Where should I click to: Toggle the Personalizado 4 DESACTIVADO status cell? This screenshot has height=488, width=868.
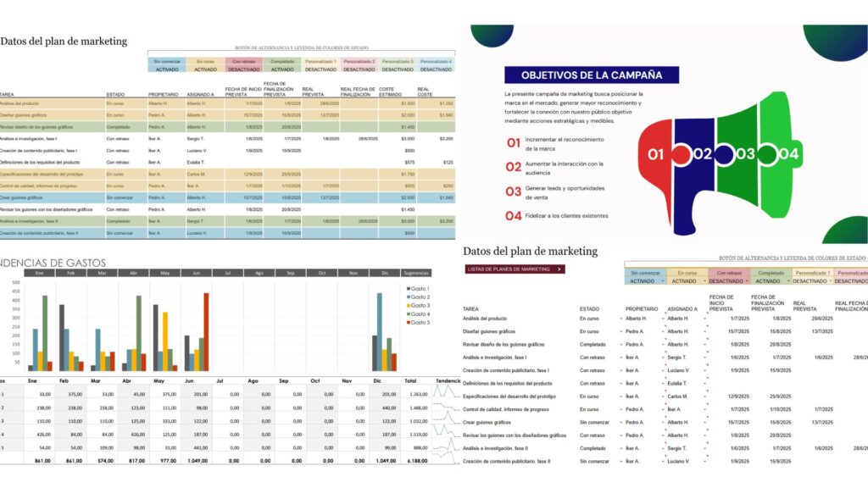click(x=435, y=69)
